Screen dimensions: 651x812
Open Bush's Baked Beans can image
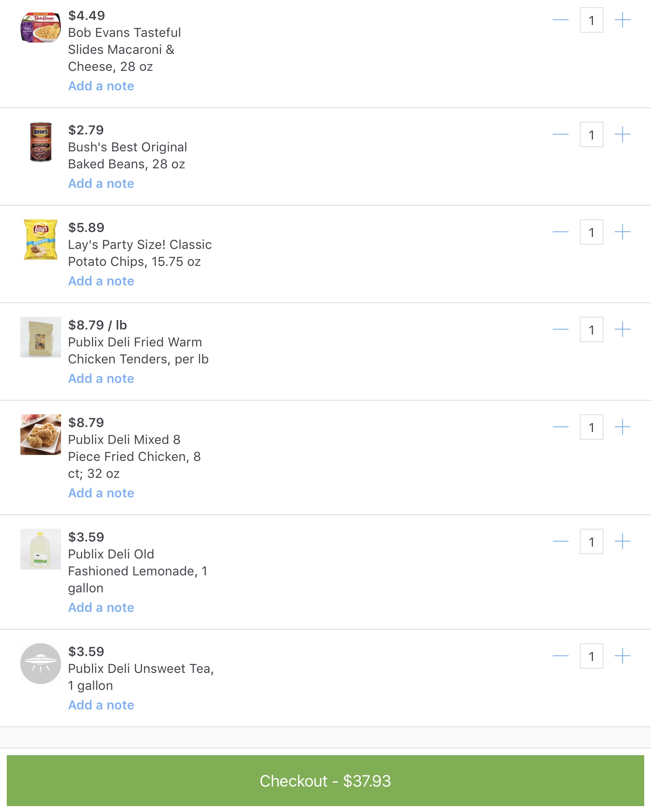(x=41, y=142)
